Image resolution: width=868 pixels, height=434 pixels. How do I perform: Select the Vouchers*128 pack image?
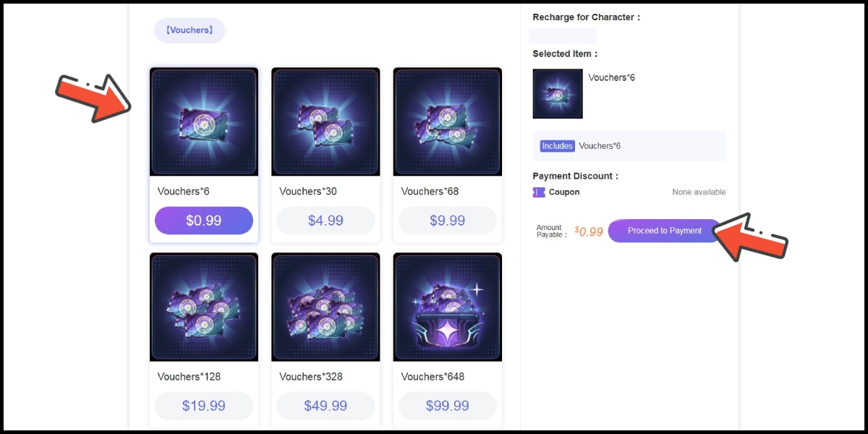(204, 307)
